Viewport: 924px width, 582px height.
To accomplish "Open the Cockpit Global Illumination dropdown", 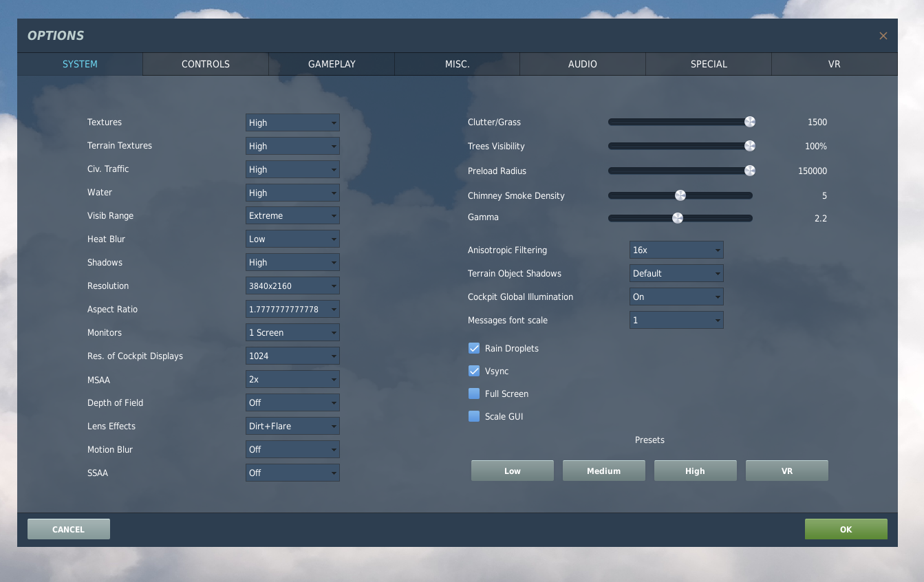I will [x=676, y=297].
